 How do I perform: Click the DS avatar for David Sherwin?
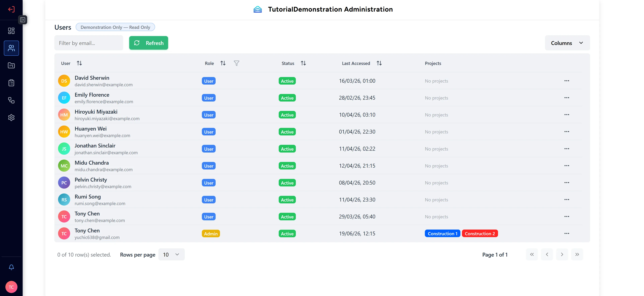[x=64, y=81]
